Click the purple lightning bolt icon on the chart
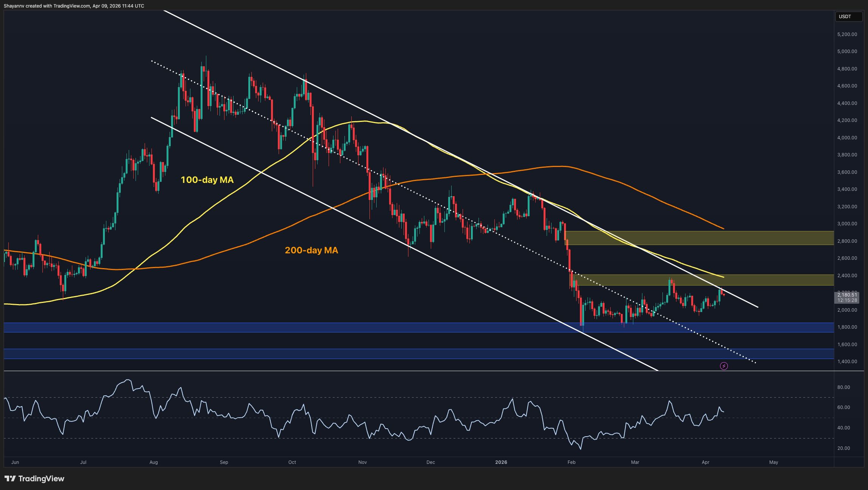The height and width of the screenshot is (490, 868). pos(724,366)
